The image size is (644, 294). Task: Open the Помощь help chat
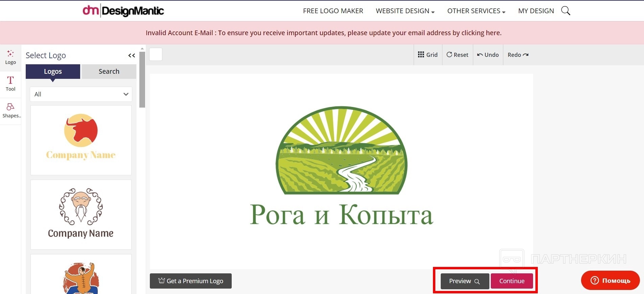(610, 280)
